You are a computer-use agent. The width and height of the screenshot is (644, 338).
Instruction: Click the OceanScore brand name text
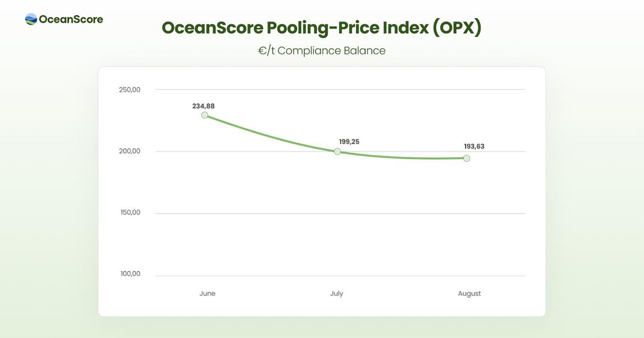71,19
